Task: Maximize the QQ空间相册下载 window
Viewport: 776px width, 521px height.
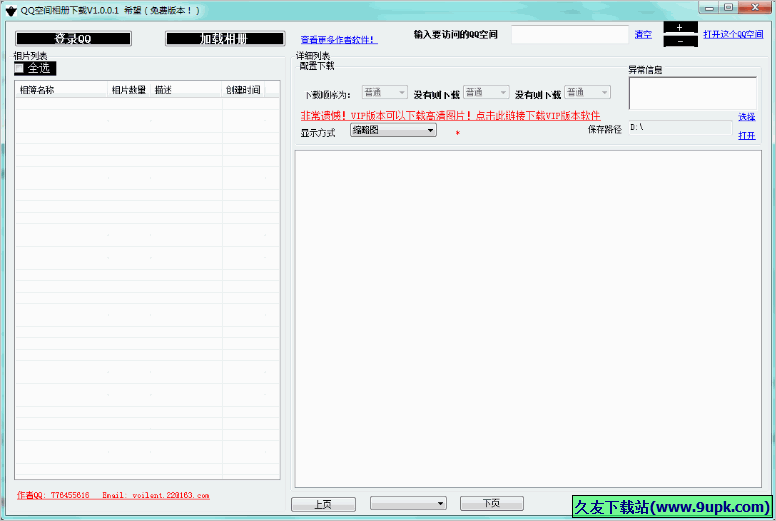Action: 728,7
